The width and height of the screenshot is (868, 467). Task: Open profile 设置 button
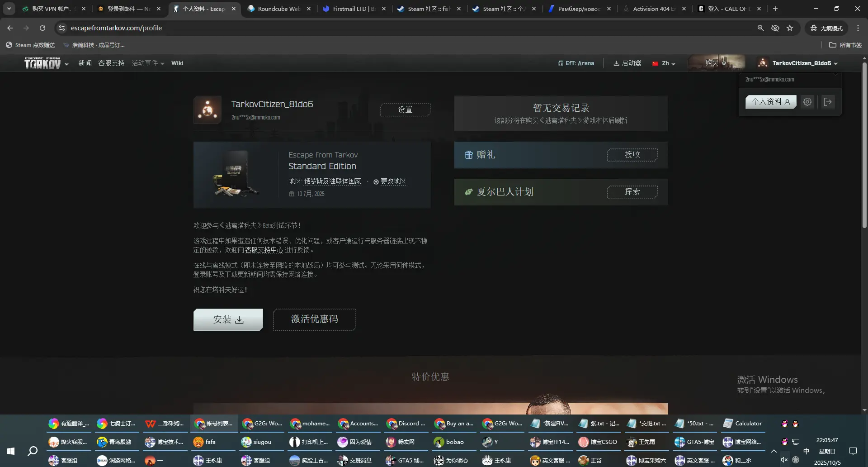click(405, 110)
